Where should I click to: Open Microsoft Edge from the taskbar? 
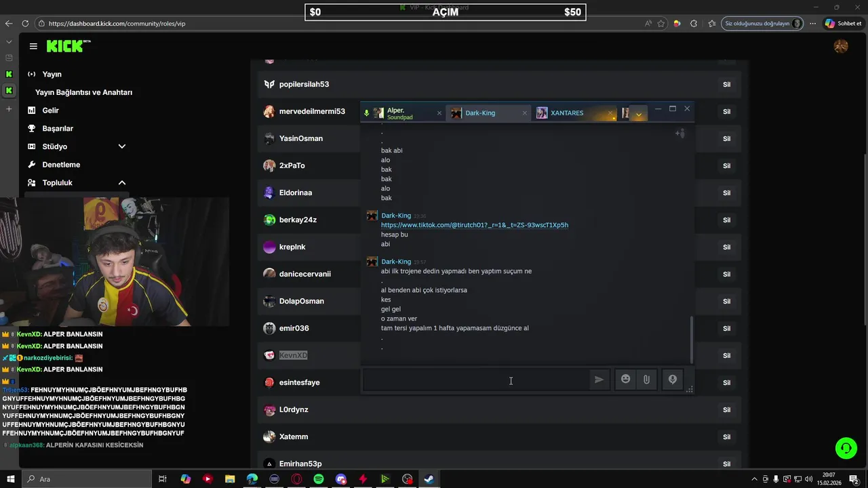tap(252, 479)
